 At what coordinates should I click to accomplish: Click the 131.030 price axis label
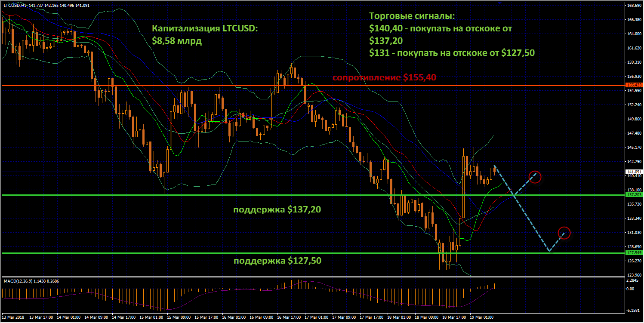pos(635,233)
